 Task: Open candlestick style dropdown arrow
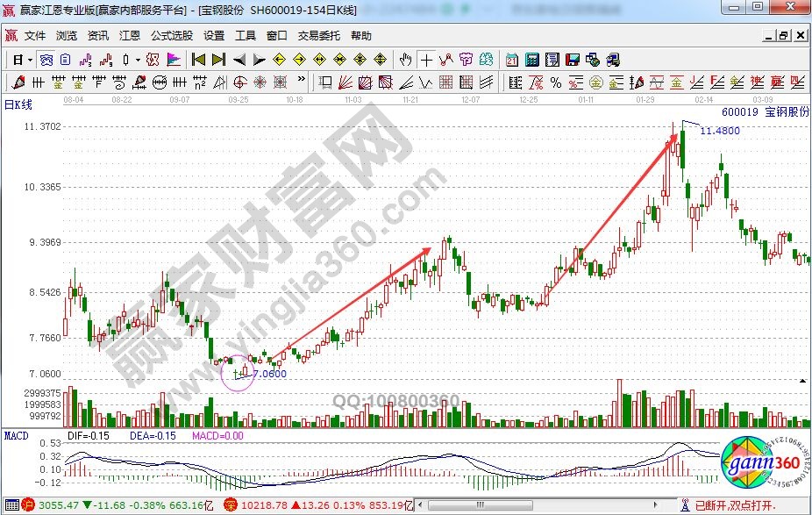click(139, 61)
